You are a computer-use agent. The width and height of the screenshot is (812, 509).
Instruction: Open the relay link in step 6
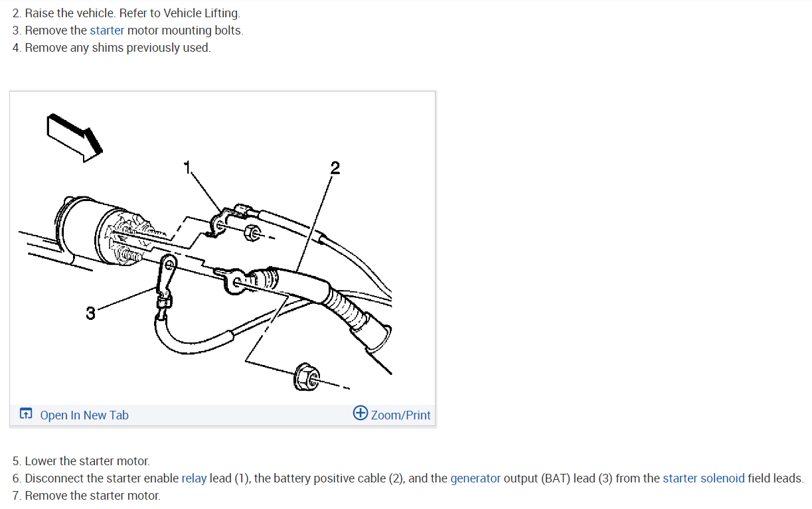click(x=194, y=478)
